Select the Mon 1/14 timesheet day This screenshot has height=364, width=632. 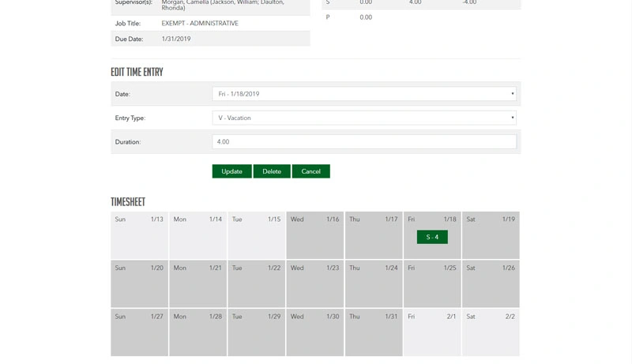click(x=198, y=235)
